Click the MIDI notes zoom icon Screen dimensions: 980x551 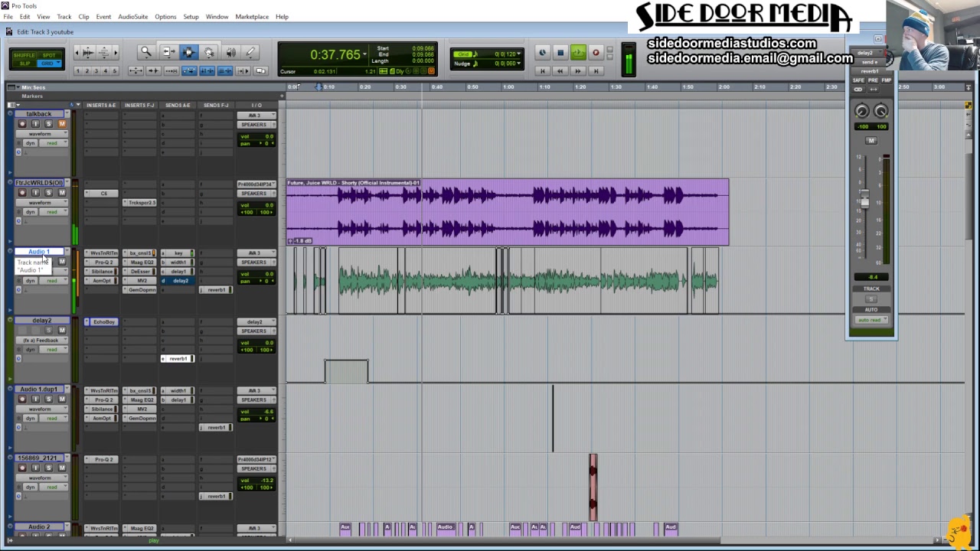(x=104, y=52)
